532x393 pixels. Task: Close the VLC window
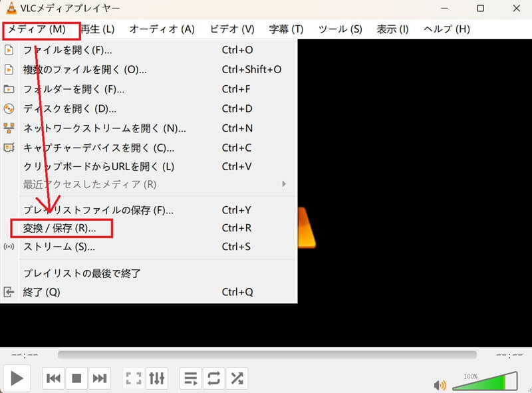[x=517, y=8]
